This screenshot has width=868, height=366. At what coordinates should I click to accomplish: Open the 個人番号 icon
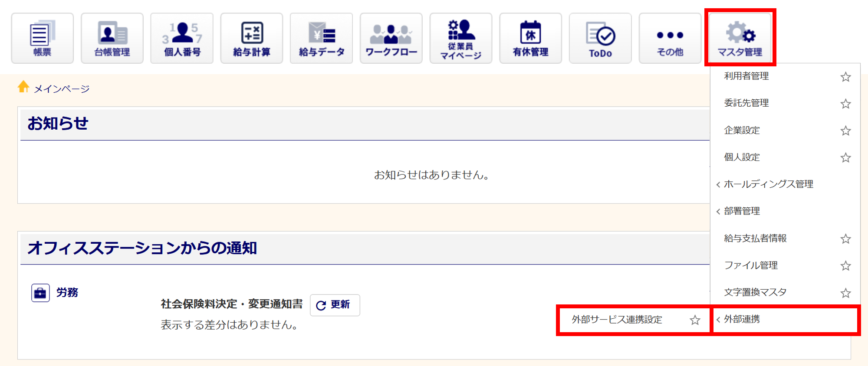(182, 38)
